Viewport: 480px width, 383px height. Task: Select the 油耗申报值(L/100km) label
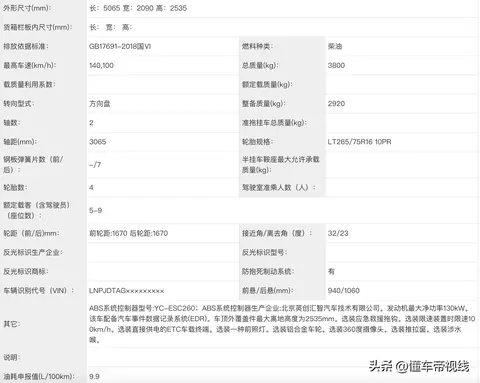(39, 376)
